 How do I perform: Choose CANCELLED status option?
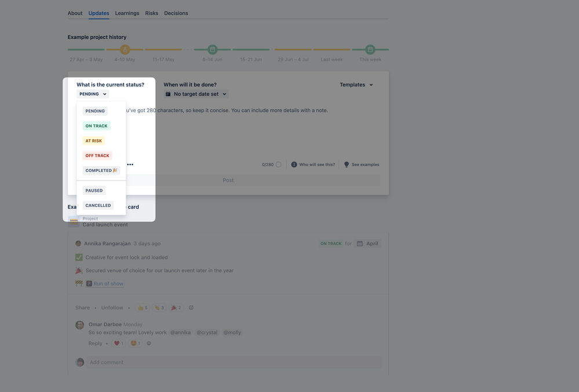pos(98,206)
